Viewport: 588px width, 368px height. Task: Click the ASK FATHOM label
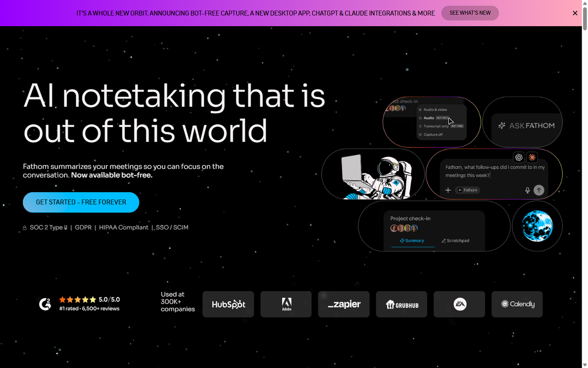[x=532, y=126]
